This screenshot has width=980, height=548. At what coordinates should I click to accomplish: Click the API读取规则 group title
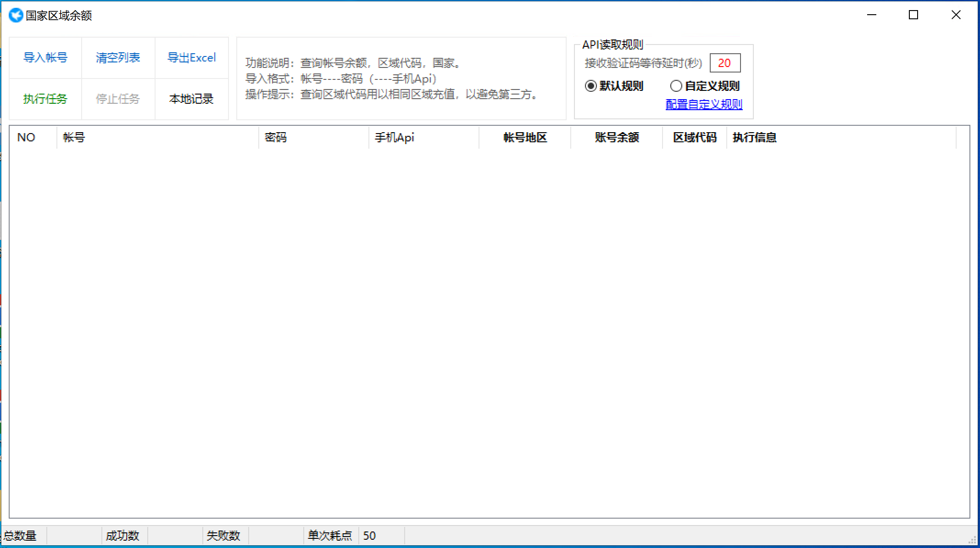pyautogui.click(x=612, y=45)
